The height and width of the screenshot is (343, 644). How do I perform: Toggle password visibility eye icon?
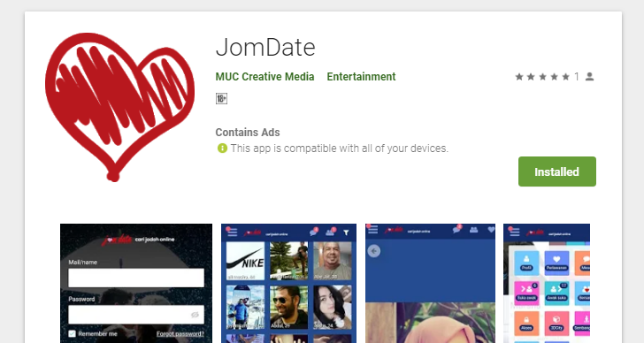click(195, 315)
